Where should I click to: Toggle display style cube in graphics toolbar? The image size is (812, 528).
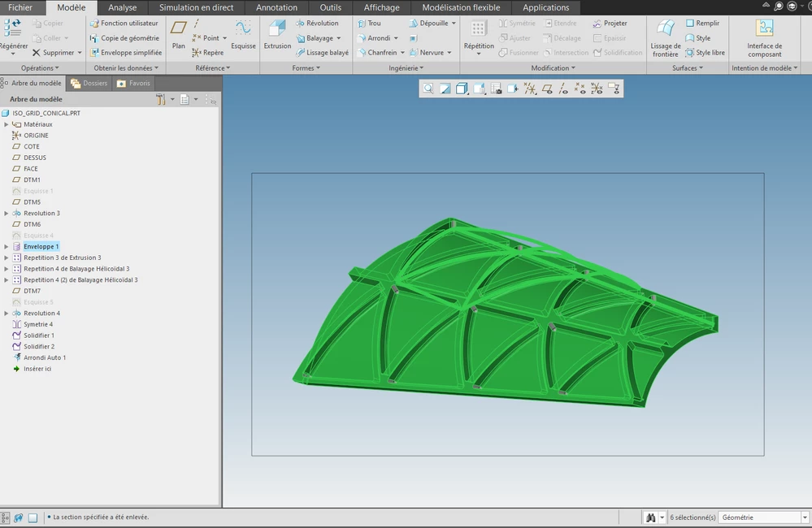click(462, 89)
